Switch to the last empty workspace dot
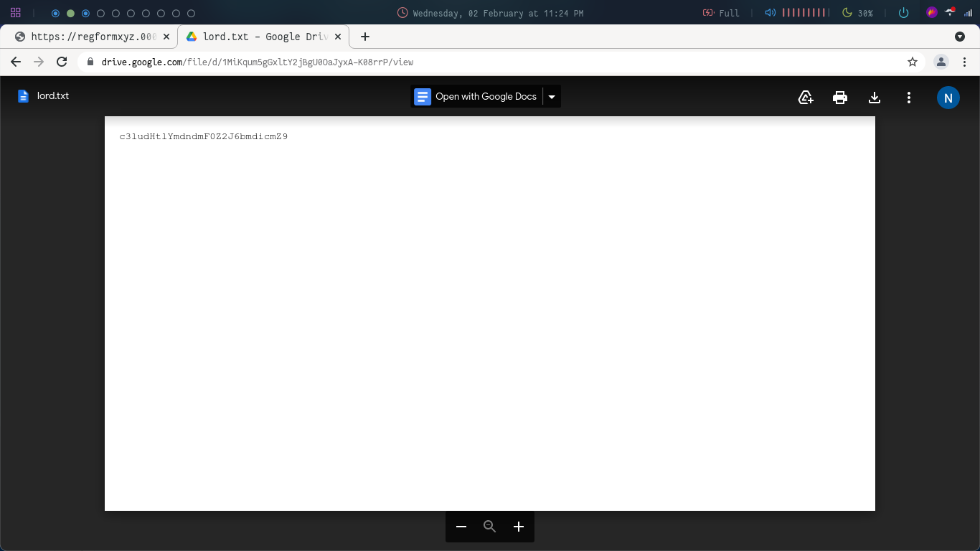 click(191, 13)
